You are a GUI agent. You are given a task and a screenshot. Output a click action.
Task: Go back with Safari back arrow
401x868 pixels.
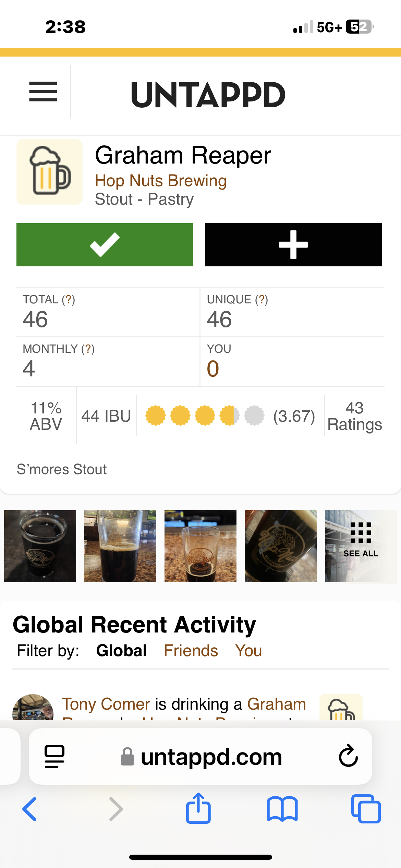point(30,809)
